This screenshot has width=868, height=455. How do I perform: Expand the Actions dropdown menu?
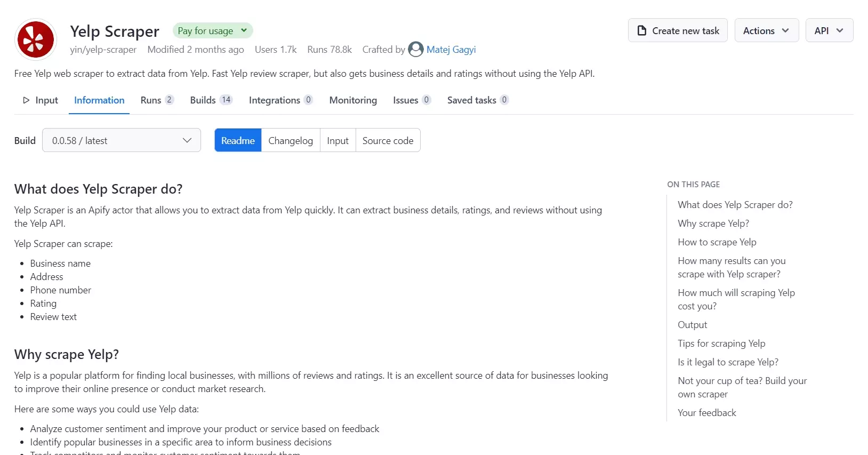(766, 31)
